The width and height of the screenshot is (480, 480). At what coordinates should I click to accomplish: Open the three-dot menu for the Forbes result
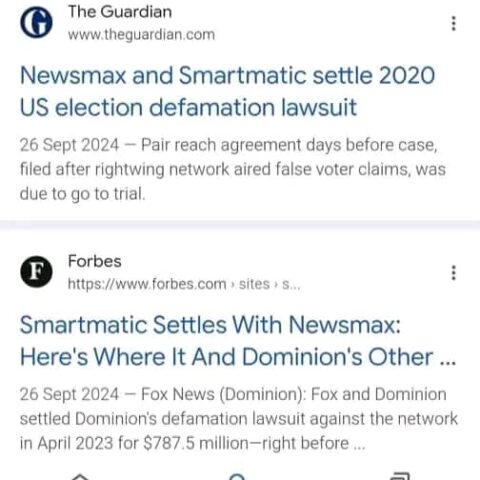coord(453,273)
